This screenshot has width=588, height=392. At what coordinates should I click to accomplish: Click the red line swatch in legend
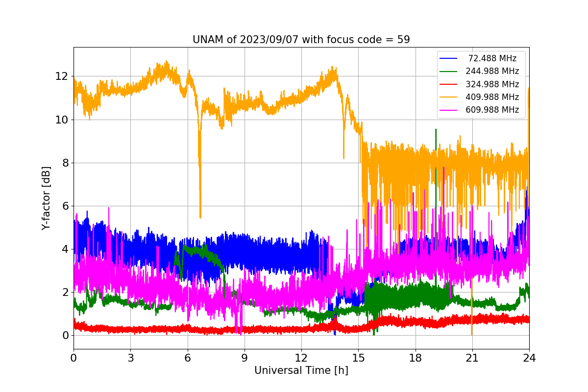tap(448, 84)
